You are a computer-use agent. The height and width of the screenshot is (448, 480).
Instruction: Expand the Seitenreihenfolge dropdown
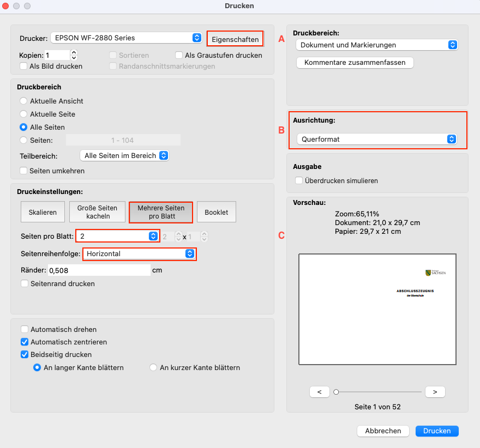tap(139, 253)
